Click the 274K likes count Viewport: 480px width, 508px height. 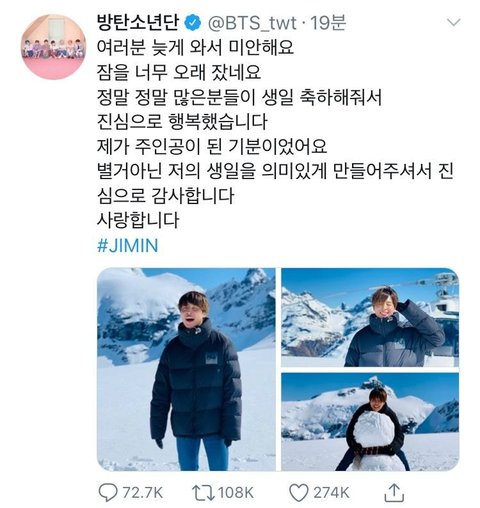(331, 493)
